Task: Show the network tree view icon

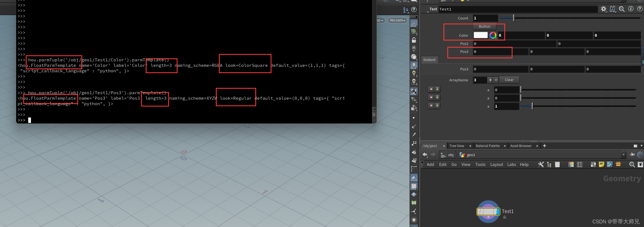Action: (549, 165)
